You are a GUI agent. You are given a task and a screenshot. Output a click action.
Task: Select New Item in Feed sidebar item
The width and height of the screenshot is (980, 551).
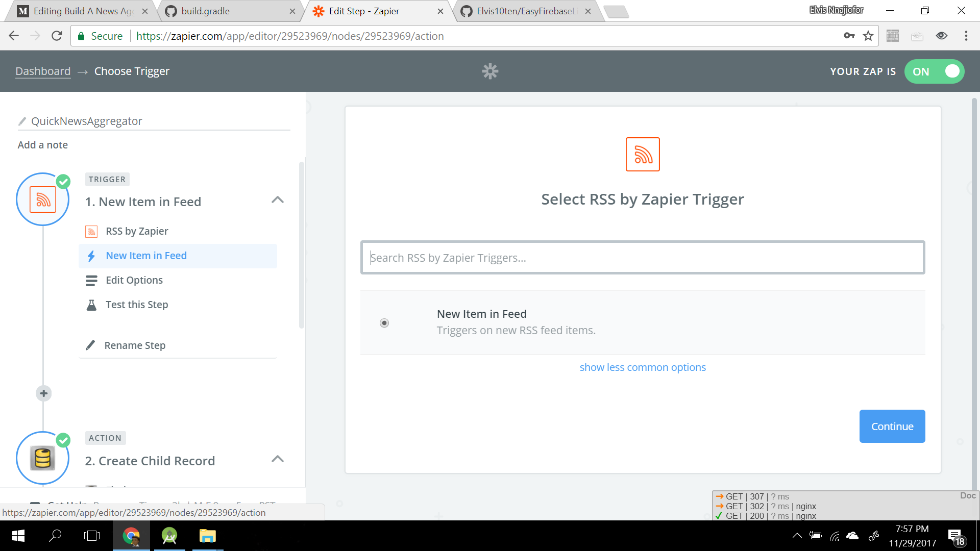(x=178, y=256)
